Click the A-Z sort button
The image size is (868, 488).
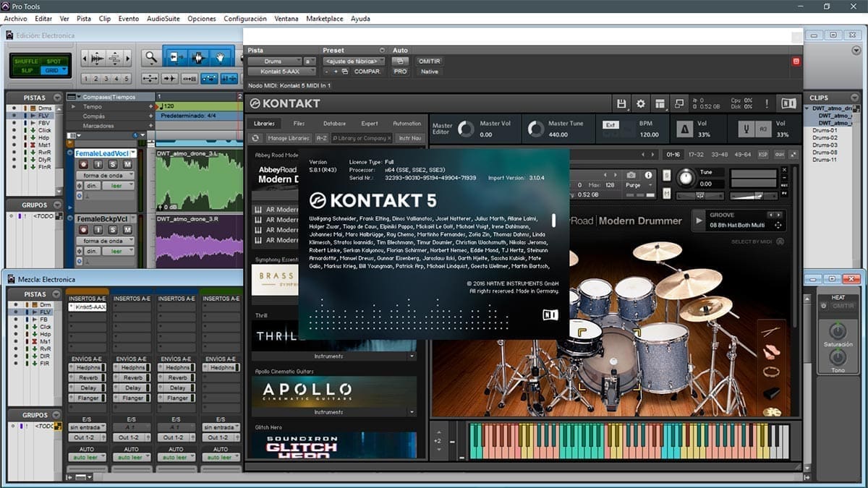tap(322, 138)
